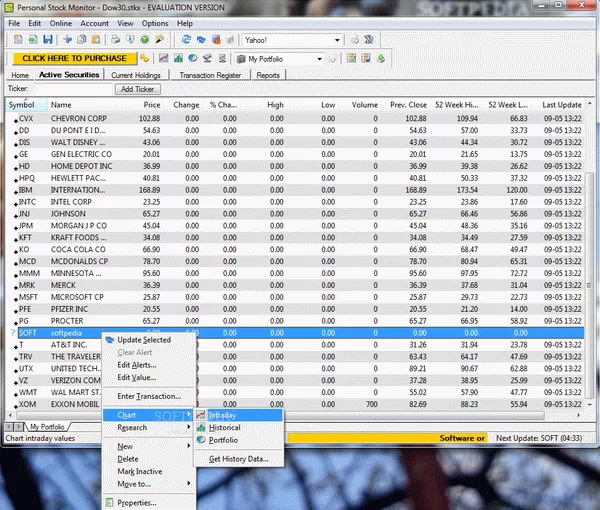The height and width of the screenshot is (510, 600).
Task: Select the My Portfolio sheet tab
Action: tap(47, 427)
